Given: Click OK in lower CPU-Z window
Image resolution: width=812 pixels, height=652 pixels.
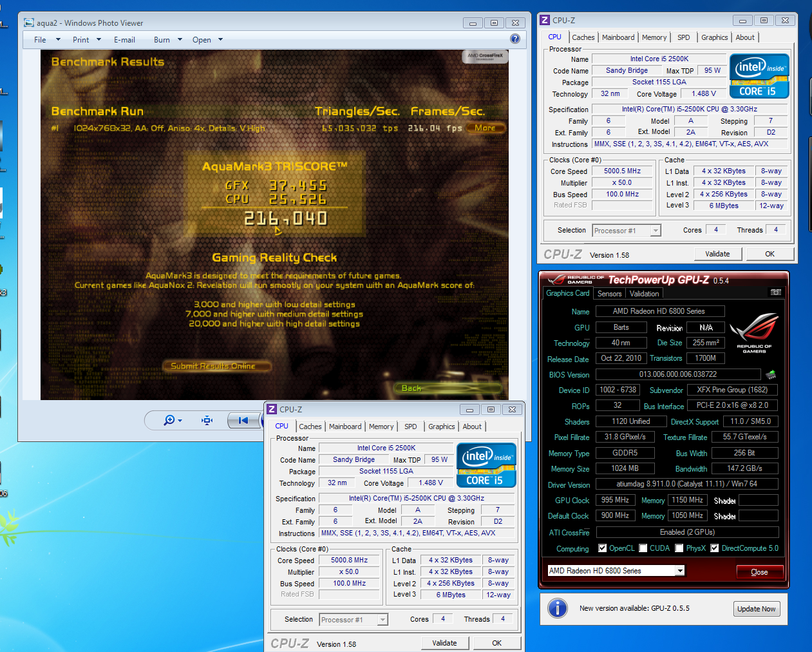Looking at the screenshot, I should click(x=496, y=643).
